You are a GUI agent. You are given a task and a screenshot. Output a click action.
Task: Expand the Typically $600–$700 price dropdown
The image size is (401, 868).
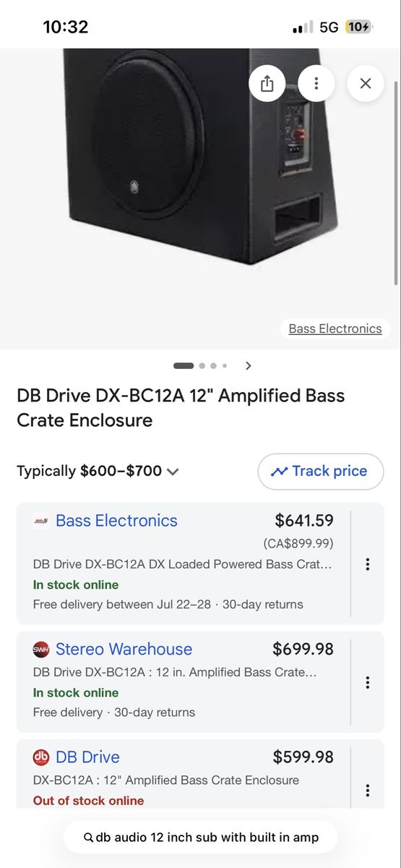(x=173, y=472)
